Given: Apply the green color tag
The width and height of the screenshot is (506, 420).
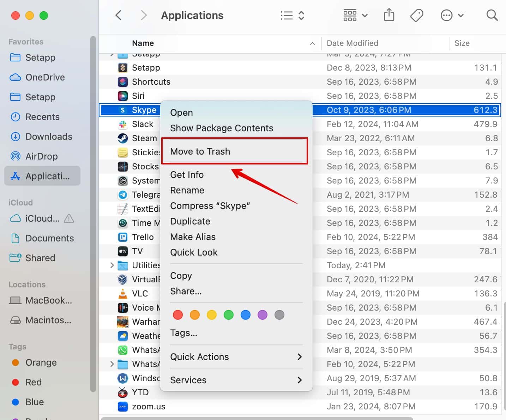Looking at the screenshot, I should [x=229, y=314].
